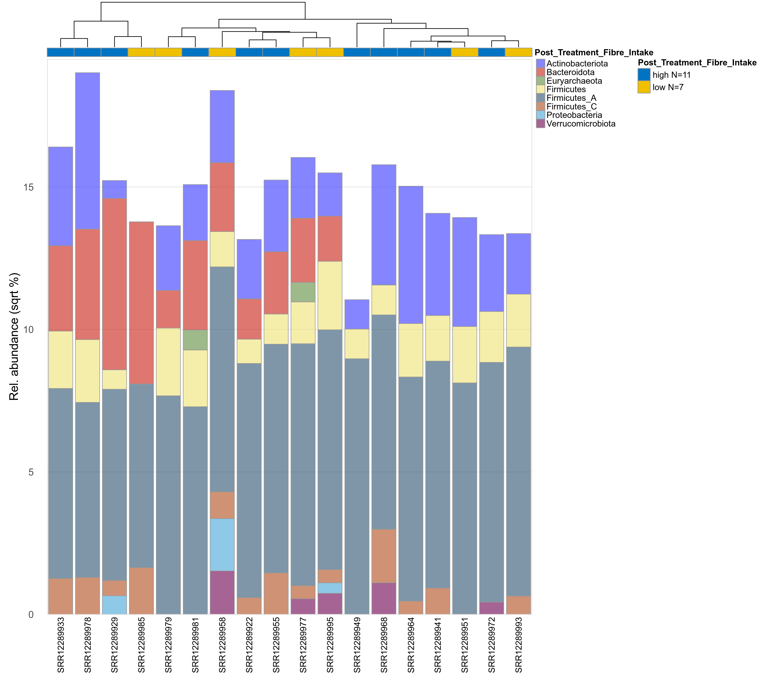Click the Firmicutes legend color box

[540, 90]
